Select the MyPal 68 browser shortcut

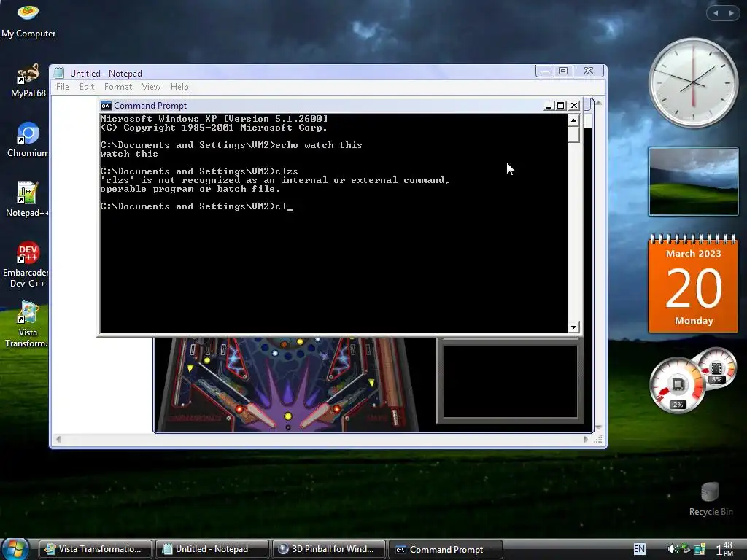tap(28, 80)
